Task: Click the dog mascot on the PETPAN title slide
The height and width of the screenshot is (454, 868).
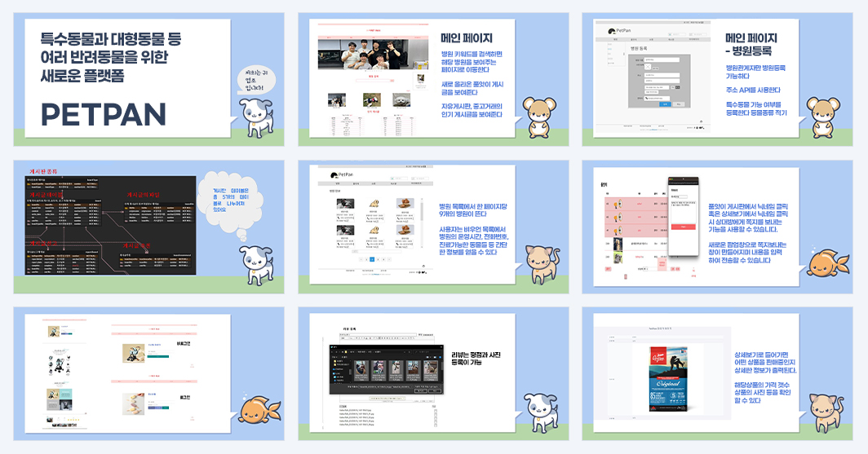Action: tap(258, 118)
